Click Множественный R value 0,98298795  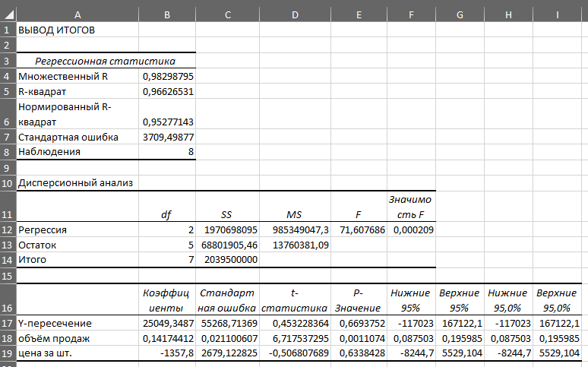click(168, 76)
